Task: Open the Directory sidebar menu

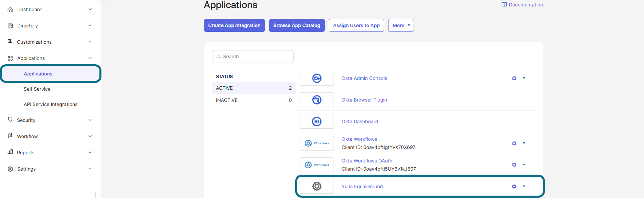Action: pos(50,26)
